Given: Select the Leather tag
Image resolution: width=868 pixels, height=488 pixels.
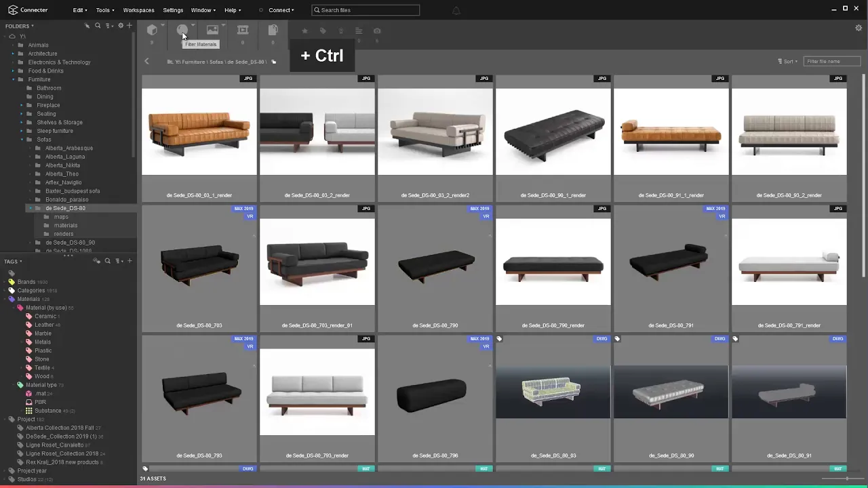Looking at the screenshot, I should click(x=44, y=325).
